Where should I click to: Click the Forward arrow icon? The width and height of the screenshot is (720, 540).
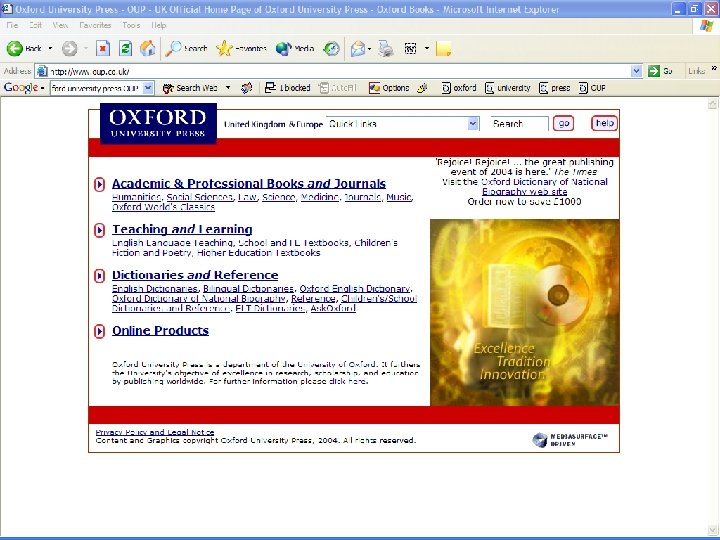click(70, 48)
